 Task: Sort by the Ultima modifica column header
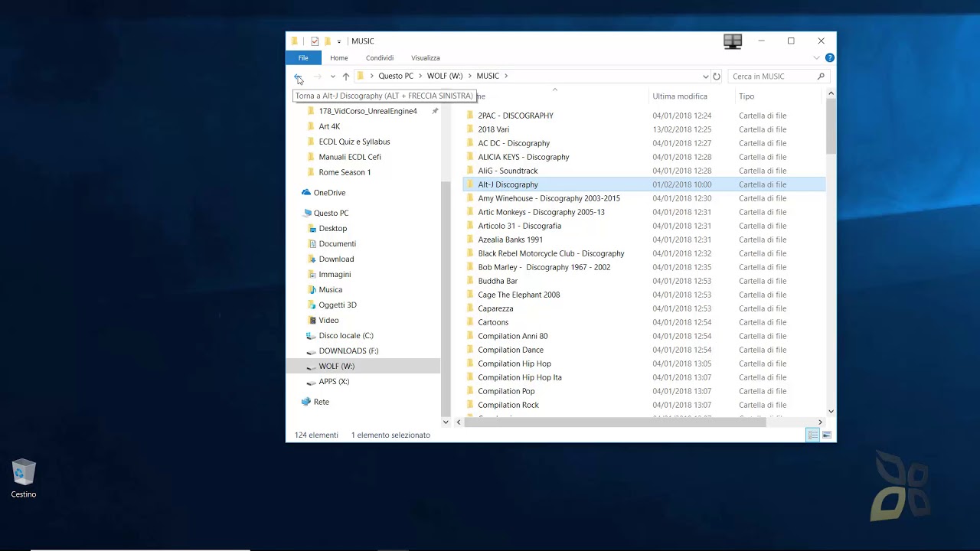point(680,96)
